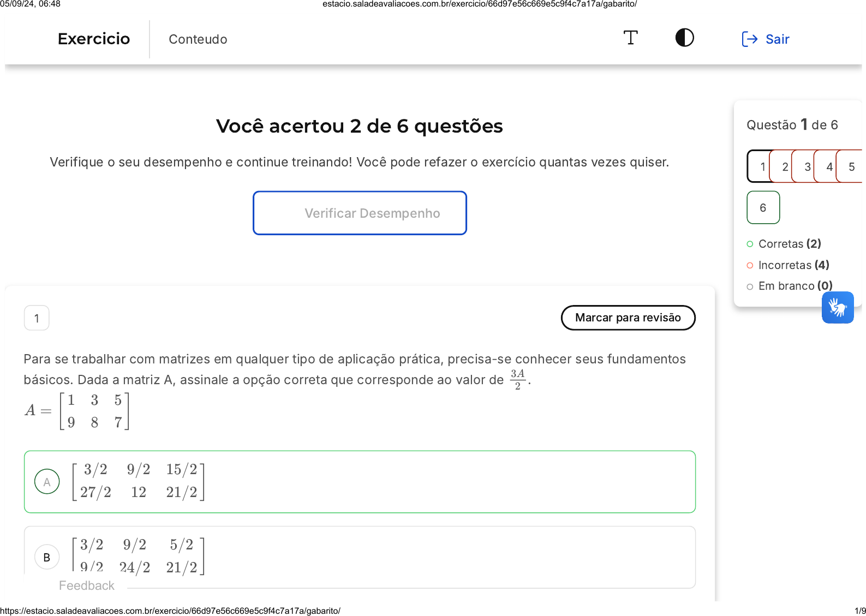Click the Feedback label at bottom

tap(87, 585)
